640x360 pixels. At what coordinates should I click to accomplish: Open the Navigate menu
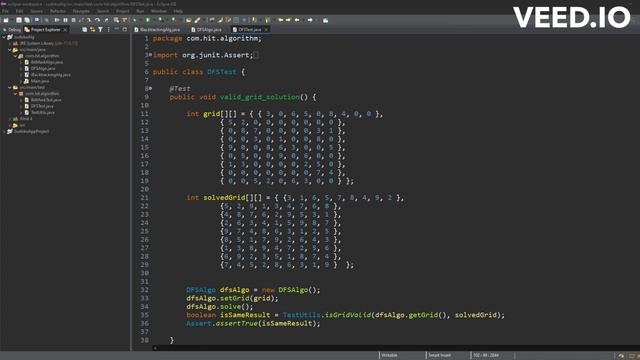tap(81, 11)
